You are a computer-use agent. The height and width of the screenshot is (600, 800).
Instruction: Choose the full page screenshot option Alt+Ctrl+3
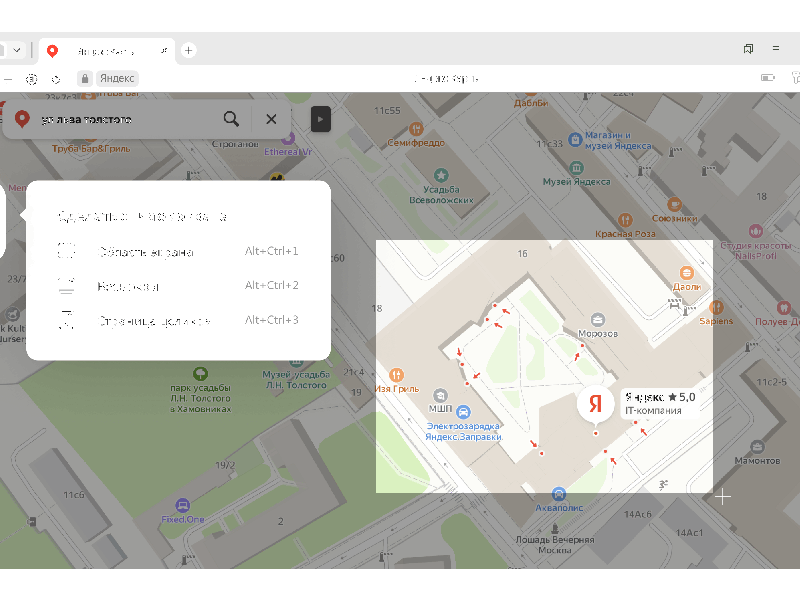tap(178, 321)
